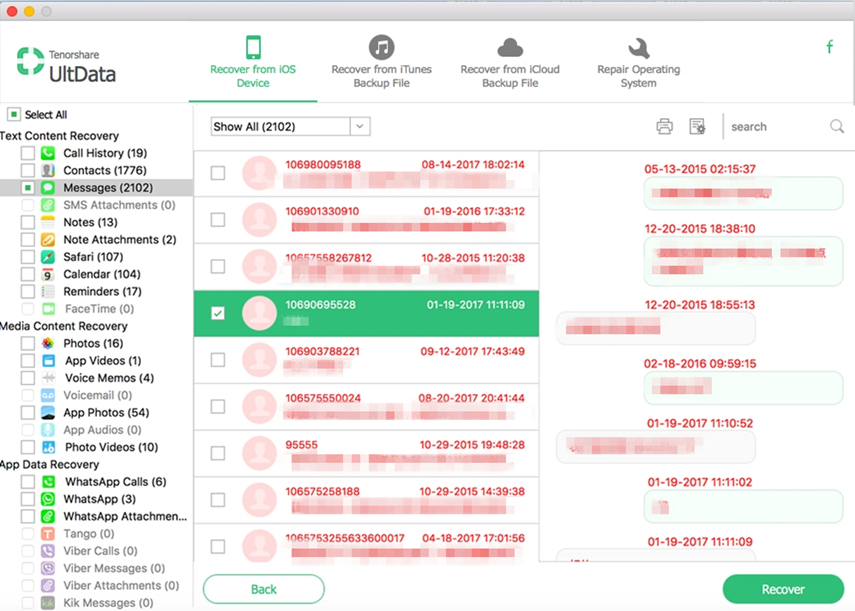Open the Repair Operating System tab
This screenshot has width=855, height=611.
tap(639, 62)
